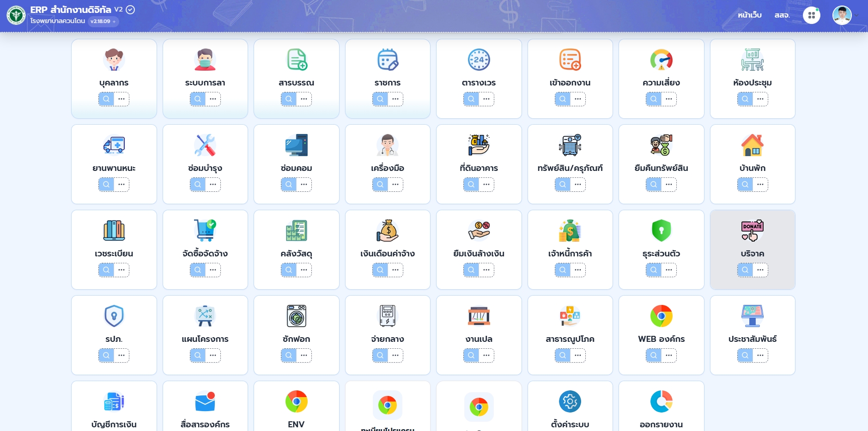868x431 pixels.
Task: Open the ตั้งค่าระบบ settings gear icon
Action: click(570, 401)
